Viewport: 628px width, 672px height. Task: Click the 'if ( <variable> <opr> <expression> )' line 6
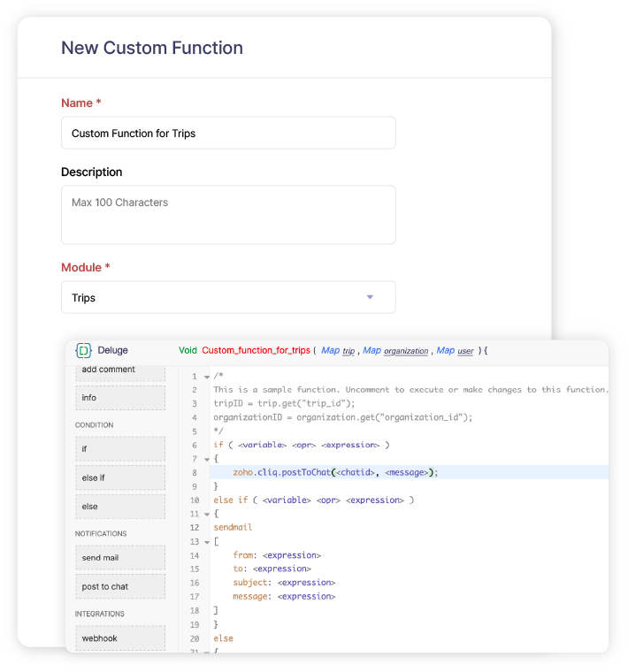click(302, 445)
